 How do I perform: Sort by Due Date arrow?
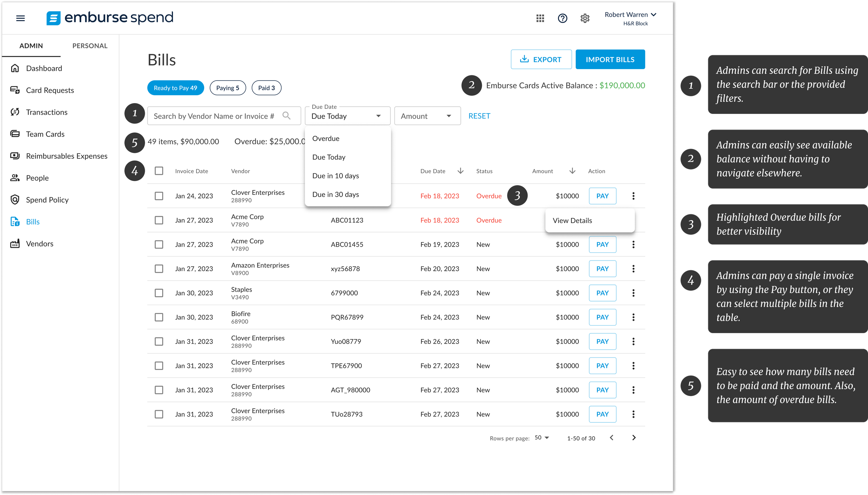point(460,171)
